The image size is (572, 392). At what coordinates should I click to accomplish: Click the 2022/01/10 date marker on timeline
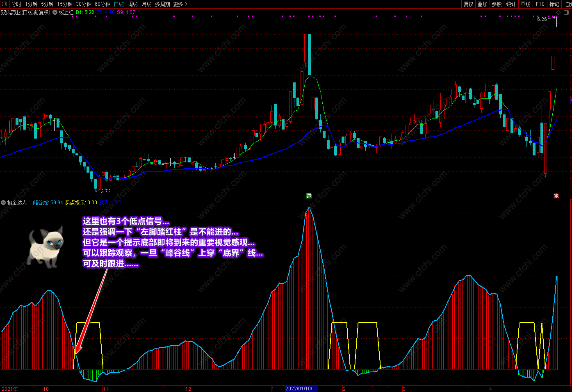pyautogui.click(x=301, y=389)
